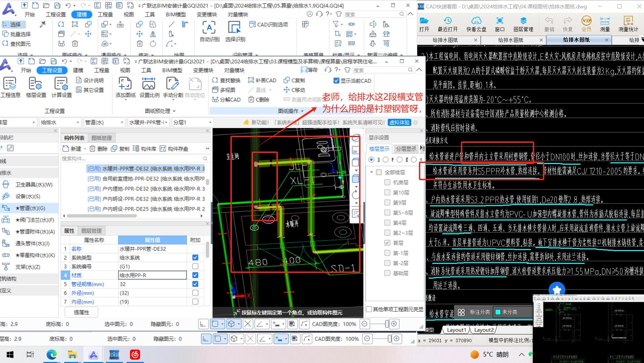The height and width of the screenshot is (363, 644).
Task: Click zoom-in plus beside CAD图亮度 slider
Action: tap(394, 324)
